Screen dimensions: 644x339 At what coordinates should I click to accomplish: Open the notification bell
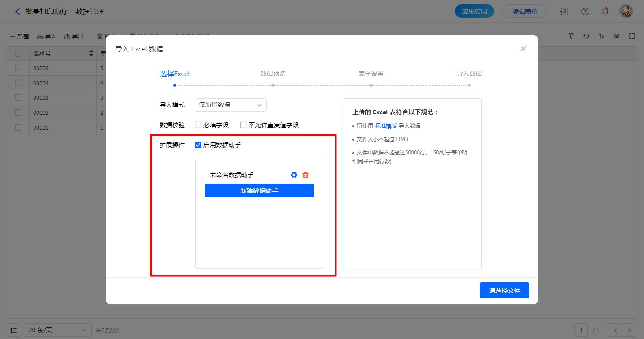pos(605,12)
